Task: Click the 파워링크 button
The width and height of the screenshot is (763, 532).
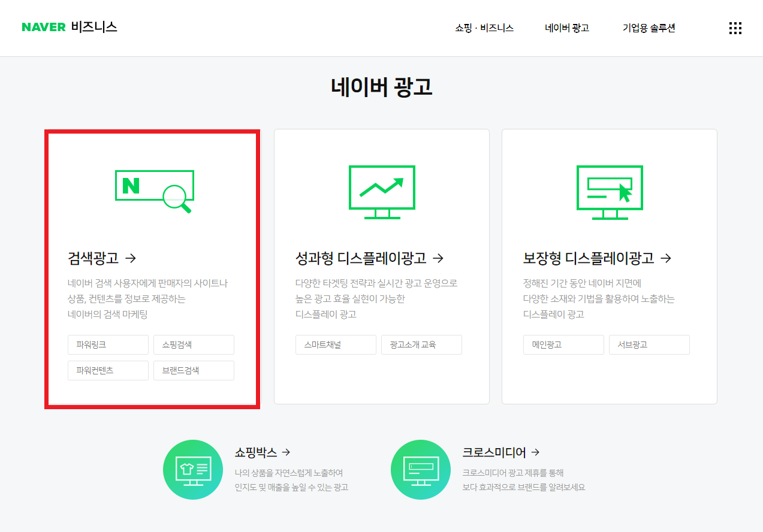Action: point(108,344)
